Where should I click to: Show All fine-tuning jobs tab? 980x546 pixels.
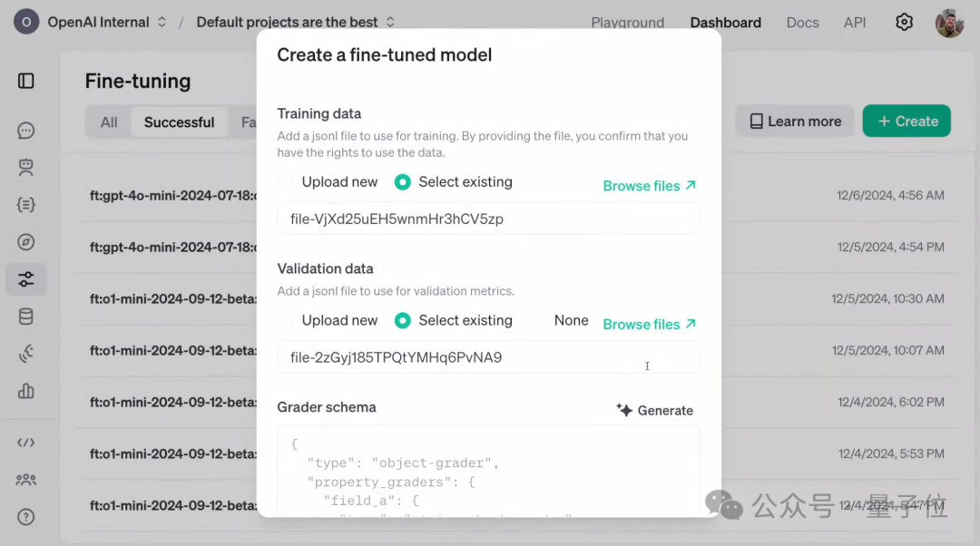coord(109,122)
